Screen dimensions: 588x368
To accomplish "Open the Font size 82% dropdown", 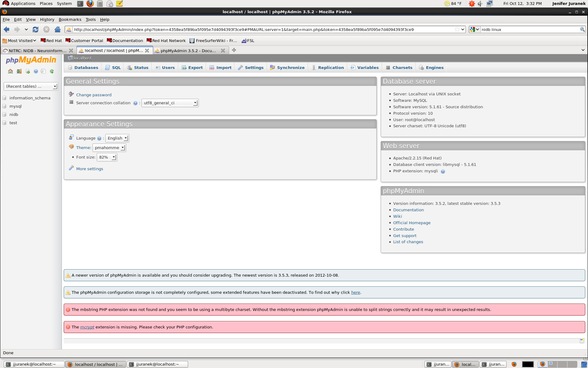I will (107, 157).
